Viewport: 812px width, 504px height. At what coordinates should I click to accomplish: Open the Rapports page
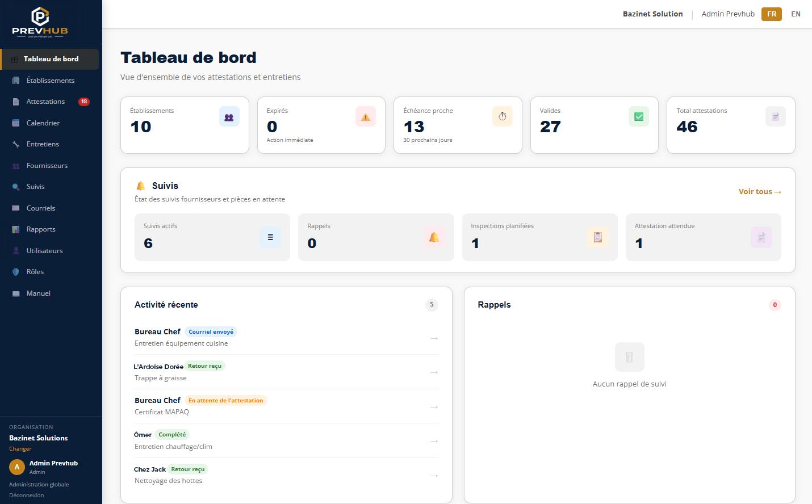click(x=50, y=229)
